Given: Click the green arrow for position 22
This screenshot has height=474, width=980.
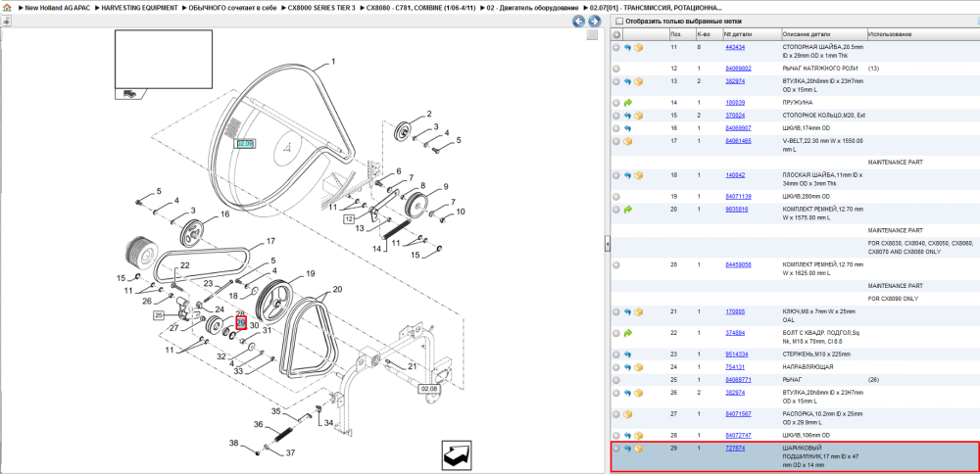Looking at the screenshot, I should point(627,333).
